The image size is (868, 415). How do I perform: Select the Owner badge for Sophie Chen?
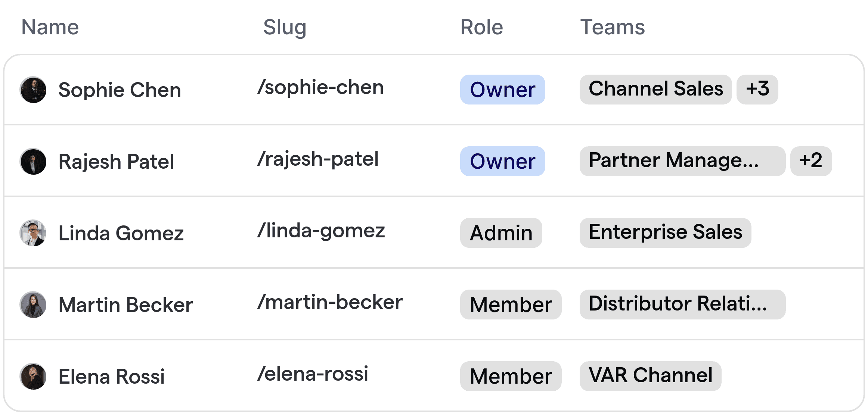[502, 90]
